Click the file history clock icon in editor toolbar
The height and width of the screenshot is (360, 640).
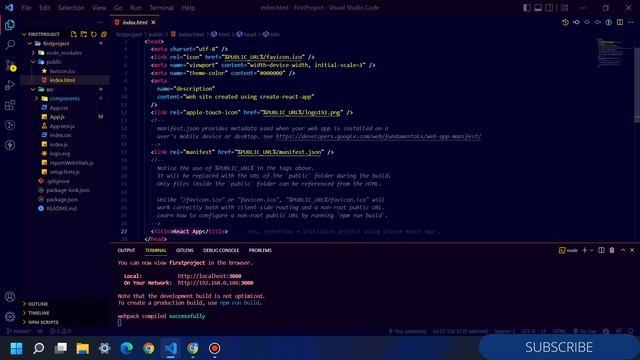click(x=565, y=22)
